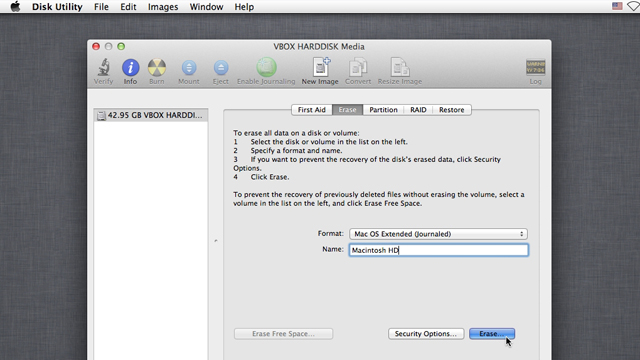Open the Format dropdown

click(x=438, y=234)
